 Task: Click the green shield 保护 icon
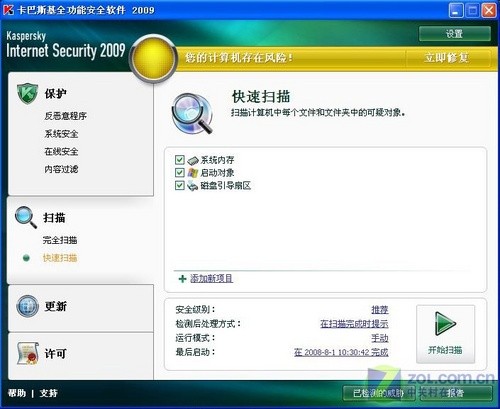27,94
